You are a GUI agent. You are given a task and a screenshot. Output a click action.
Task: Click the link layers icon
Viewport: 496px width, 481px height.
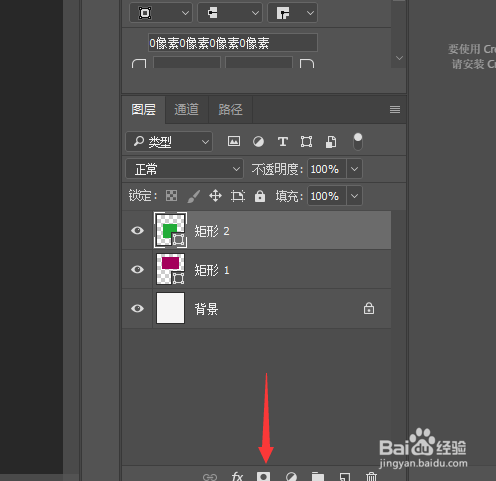210,477
